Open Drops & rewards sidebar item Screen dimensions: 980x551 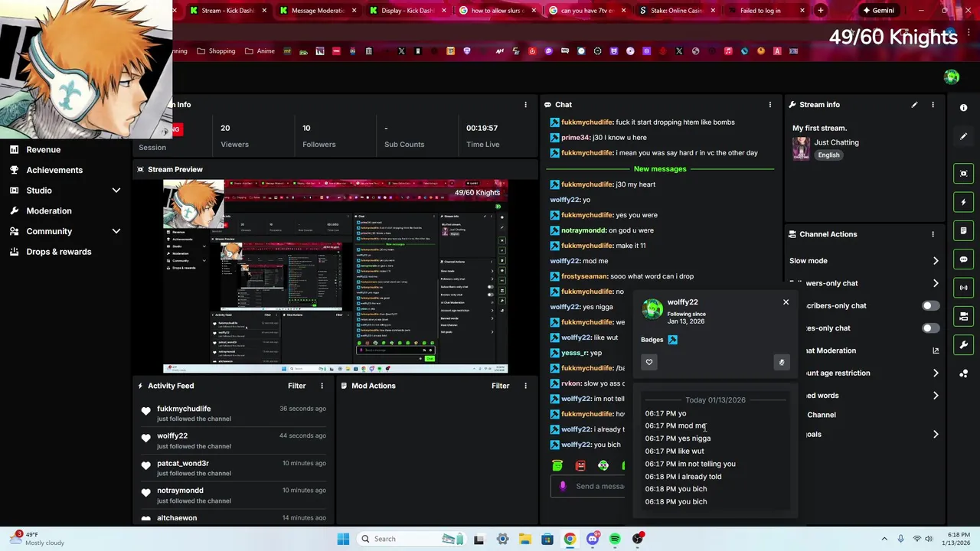58,252
